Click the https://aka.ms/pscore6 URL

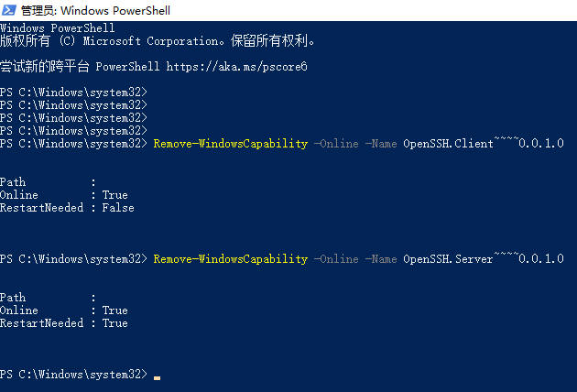coord(236,67)
